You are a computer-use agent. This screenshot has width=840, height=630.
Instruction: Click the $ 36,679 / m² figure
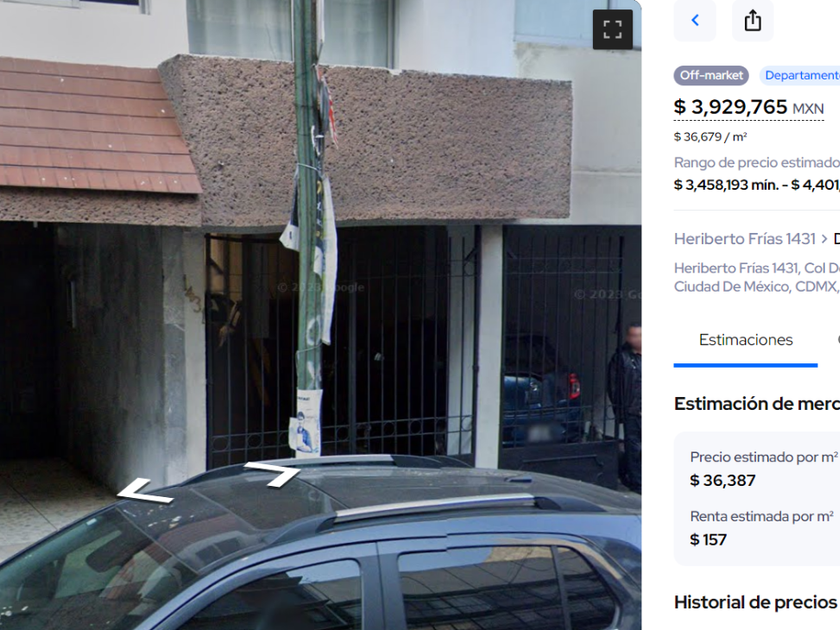point(710,137)
